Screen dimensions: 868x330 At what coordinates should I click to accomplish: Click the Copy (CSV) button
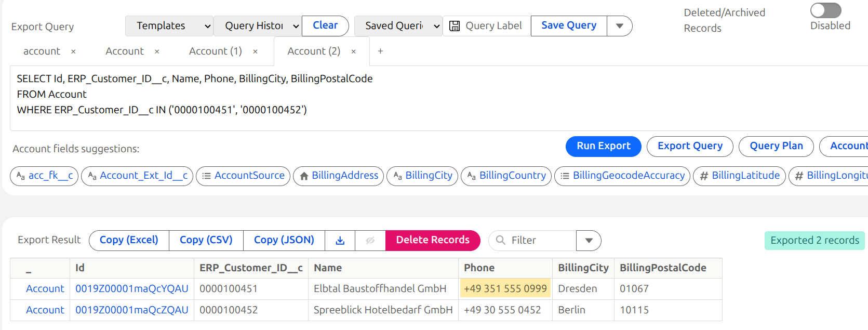(206, 240)
